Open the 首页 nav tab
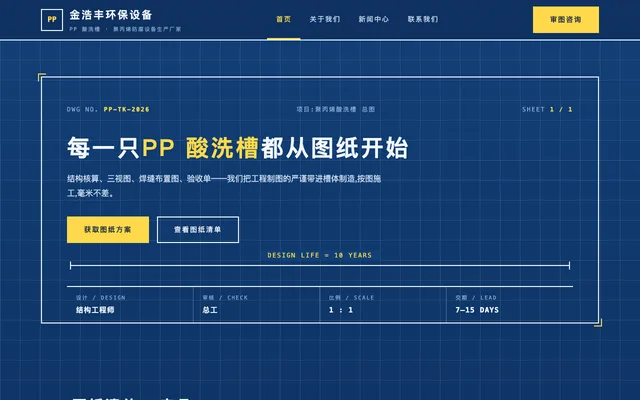The width and height of the screenshot is (640, 400). (x=284, y=19)
